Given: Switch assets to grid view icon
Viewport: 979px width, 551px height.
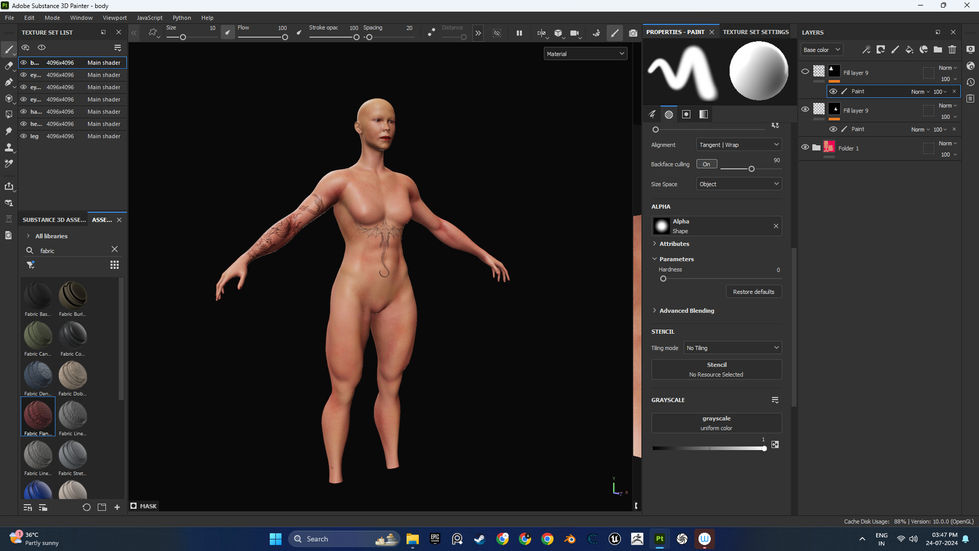Looking at the screenshot, I should coord(114,265).
